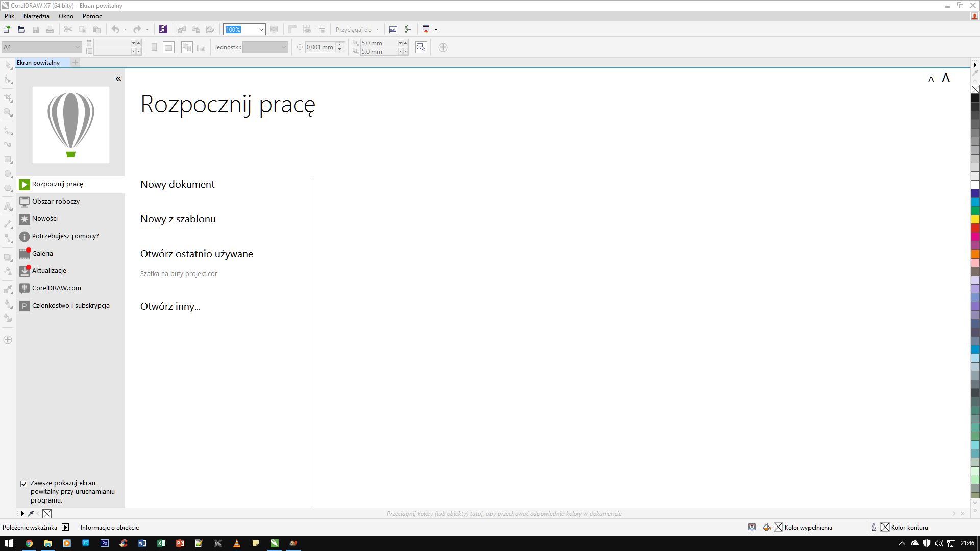
Task: Toggle show grid toolbar button
Action: coord(307,29)
